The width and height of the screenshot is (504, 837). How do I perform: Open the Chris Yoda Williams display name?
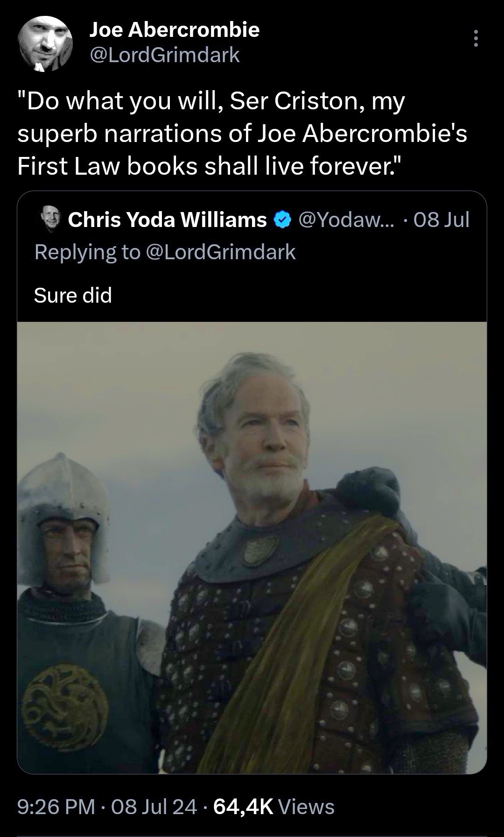[167, 220]
